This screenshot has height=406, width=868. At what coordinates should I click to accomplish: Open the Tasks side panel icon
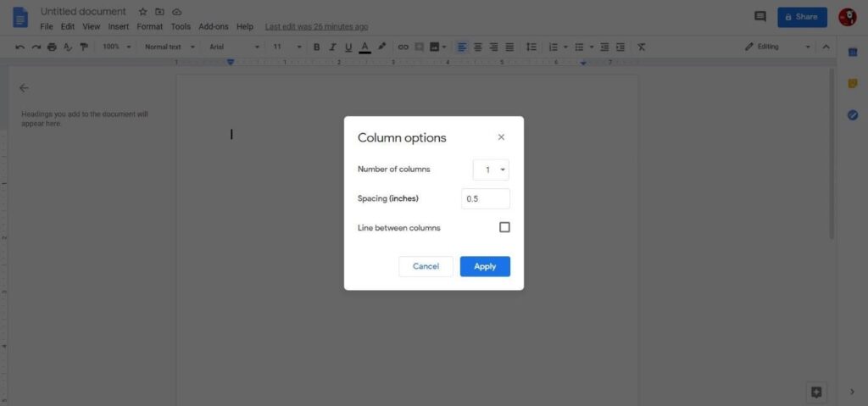pyautogui.click(x=853, y=115)
